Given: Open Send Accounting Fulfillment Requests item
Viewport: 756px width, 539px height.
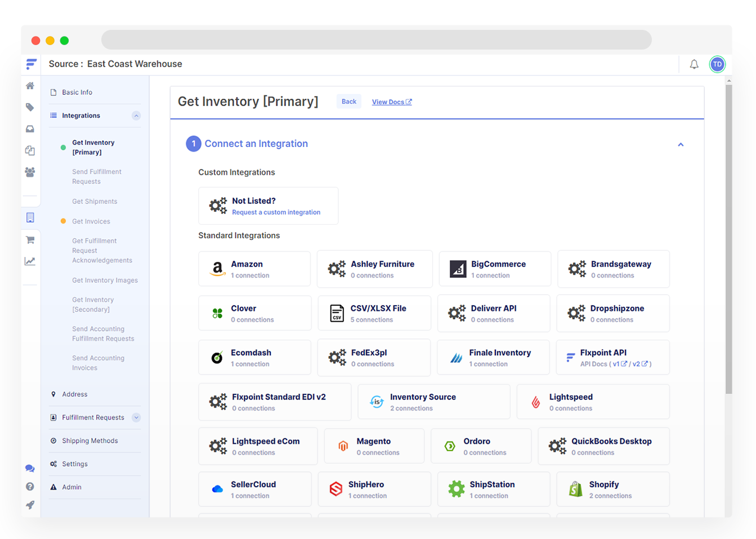Looking at the screenshot, I should click(x=103, y=334).
